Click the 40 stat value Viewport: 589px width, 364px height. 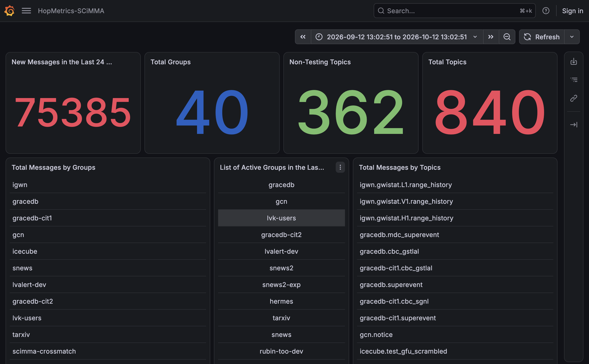pos(212,112)
